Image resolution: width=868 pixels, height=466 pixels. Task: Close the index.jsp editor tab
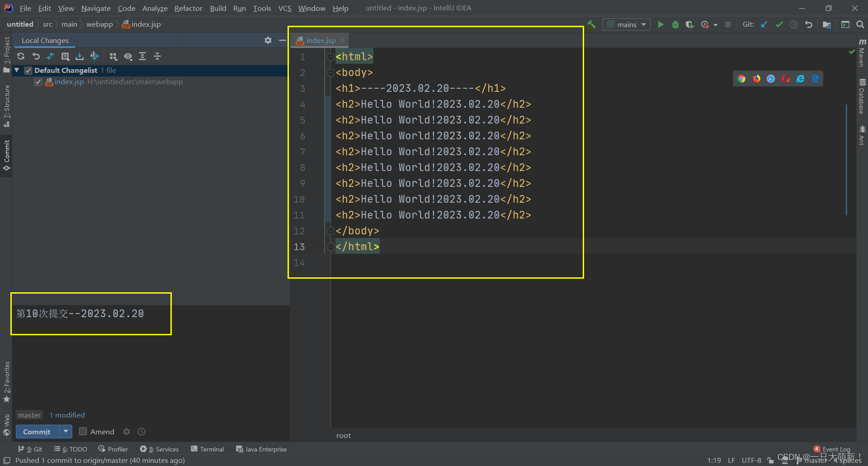click(x=342, y=40)
